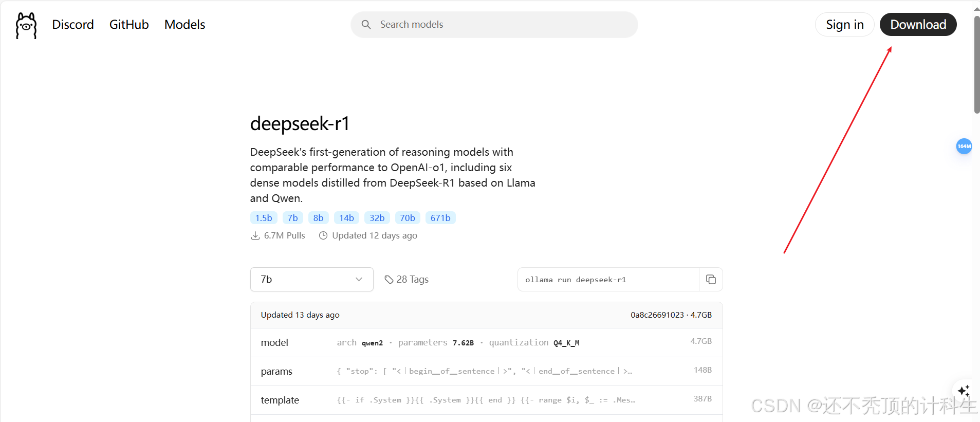Open the Discord link
The height and width of the screenshot is (422, 980).
coord(73,25)
